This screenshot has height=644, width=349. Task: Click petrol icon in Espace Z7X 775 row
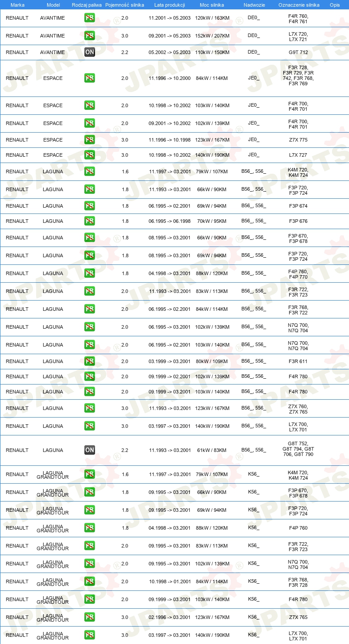point(90,140)
